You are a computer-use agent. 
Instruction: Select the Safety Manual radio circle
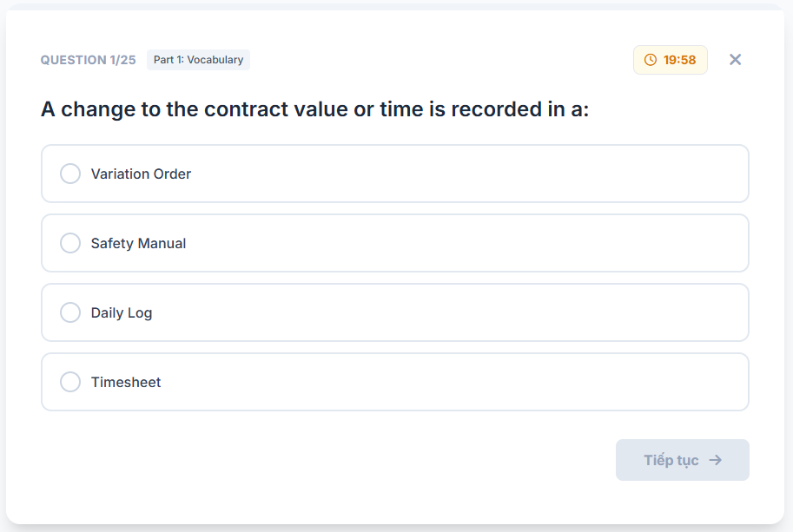[70, 243]
